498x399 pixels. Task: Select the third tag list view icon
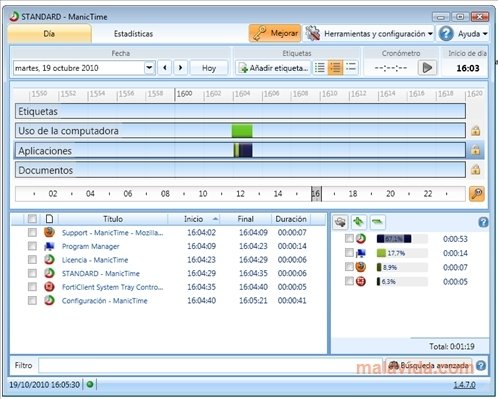click(351, 68)
